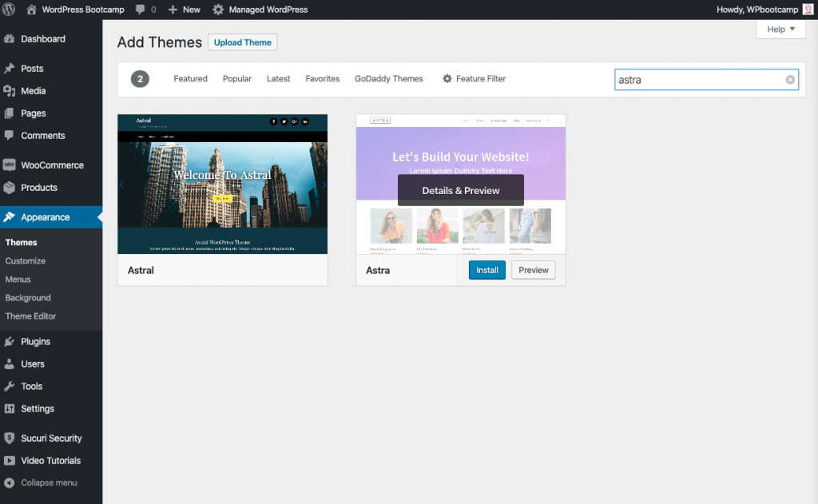The width and height of the screenshot is (818, 504).
Task: Click the WordPress Bootcamp site name
Action: pyautogui.click(x=83, y=10)
